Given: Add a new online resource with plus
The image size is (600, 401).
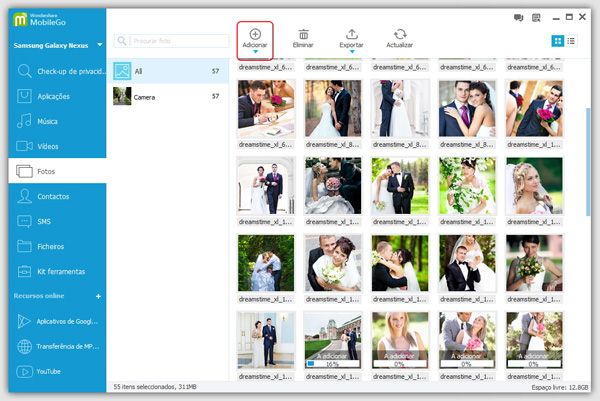Looking at the screenshot, I should (x=98, y=297).
